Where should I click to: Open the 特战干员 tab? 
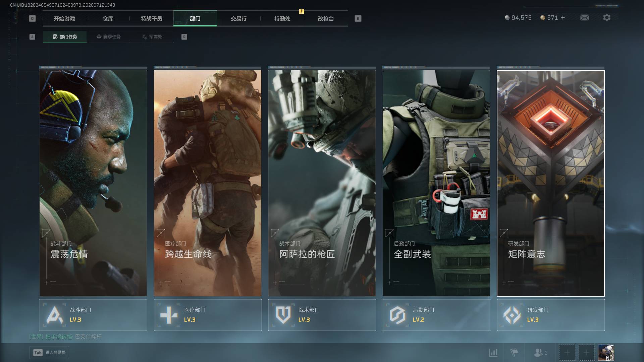click(x=151, y=19)
